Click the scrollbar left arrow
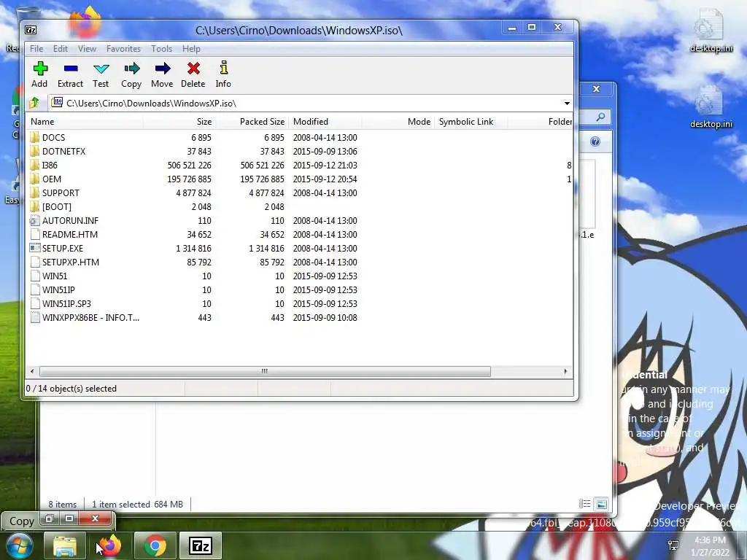747x560 pixels. (x=32, y=371)
